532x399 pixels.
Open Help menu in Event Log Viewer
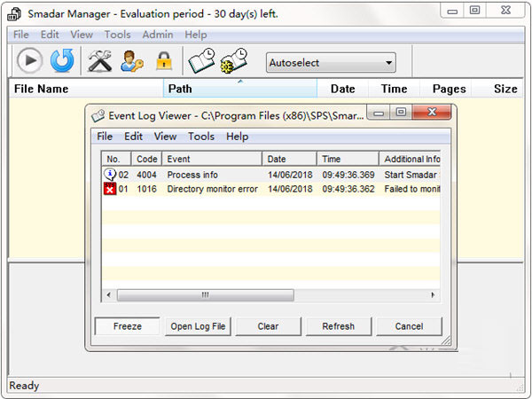[x=237, y=137]
